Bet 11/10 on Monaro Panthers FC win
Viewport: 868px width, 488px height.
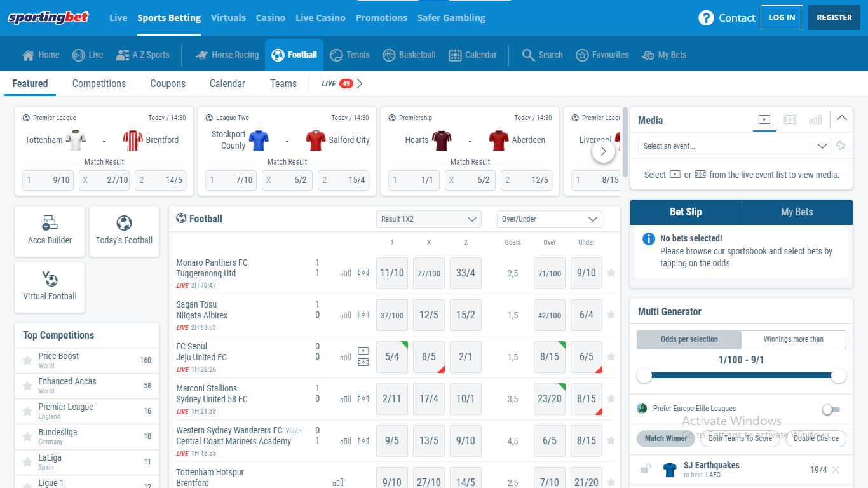coord(392,273)
